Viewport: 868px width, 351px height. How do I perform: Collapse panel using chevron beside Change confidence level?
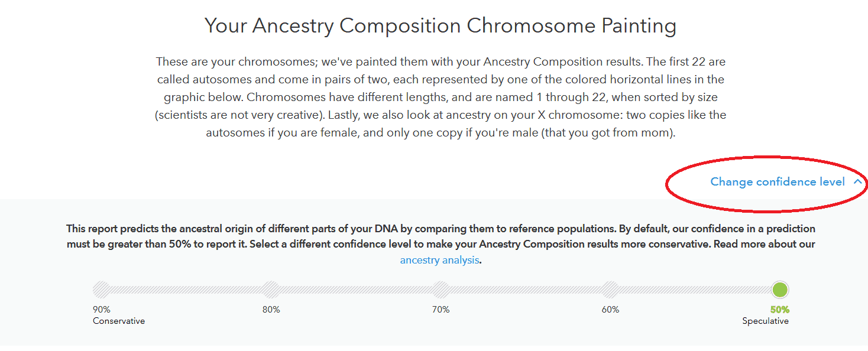click(x=857, y=182)
